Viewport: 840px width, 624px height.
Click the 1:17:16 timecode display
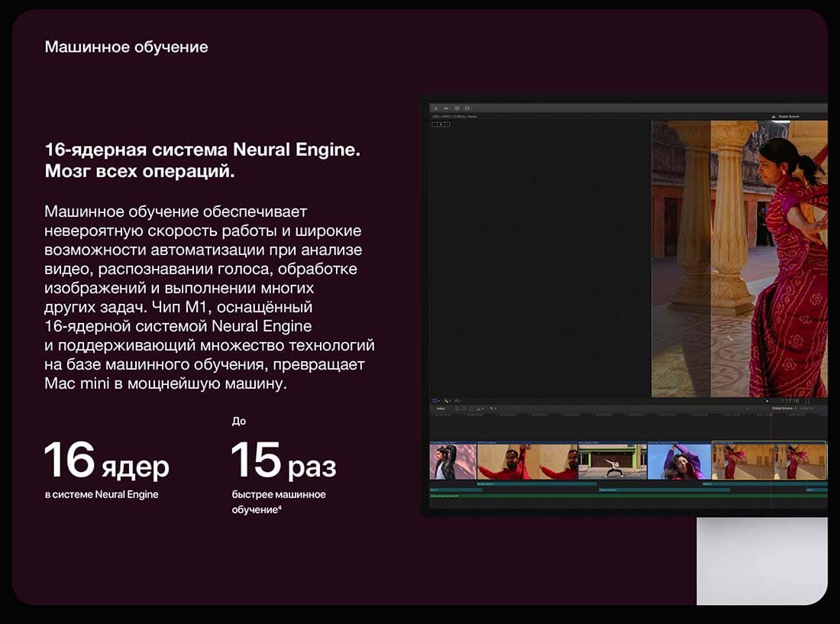pos(789,400)
